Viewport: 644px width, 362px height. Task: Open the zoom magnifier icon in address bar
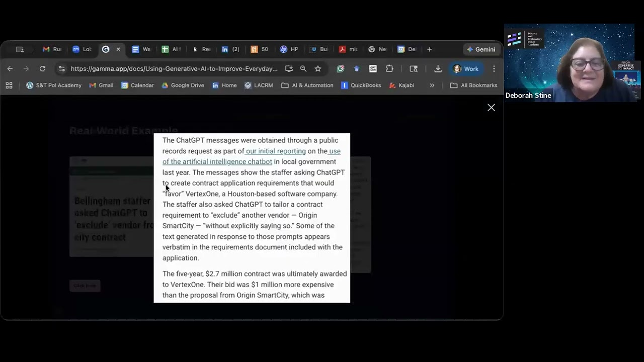point(303,69)
